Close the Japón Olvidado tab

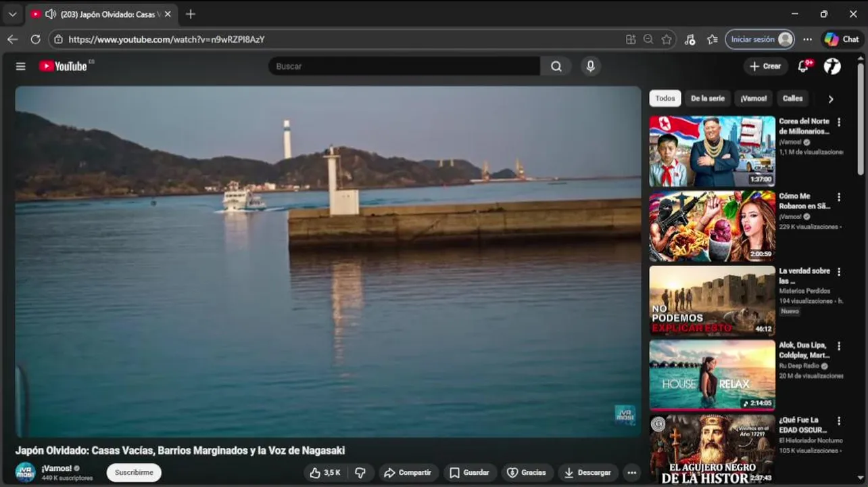(x=168, y=14)
